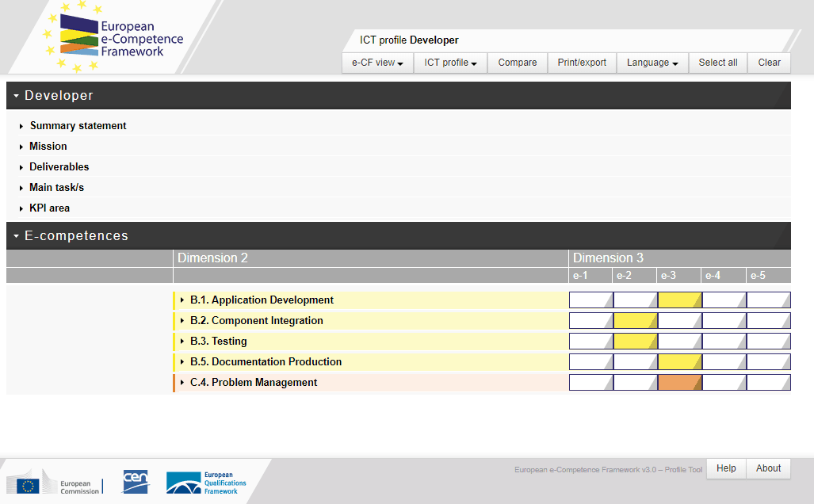
Task: Collapse the E-competences section header arrow
Action: click(16, 236)
